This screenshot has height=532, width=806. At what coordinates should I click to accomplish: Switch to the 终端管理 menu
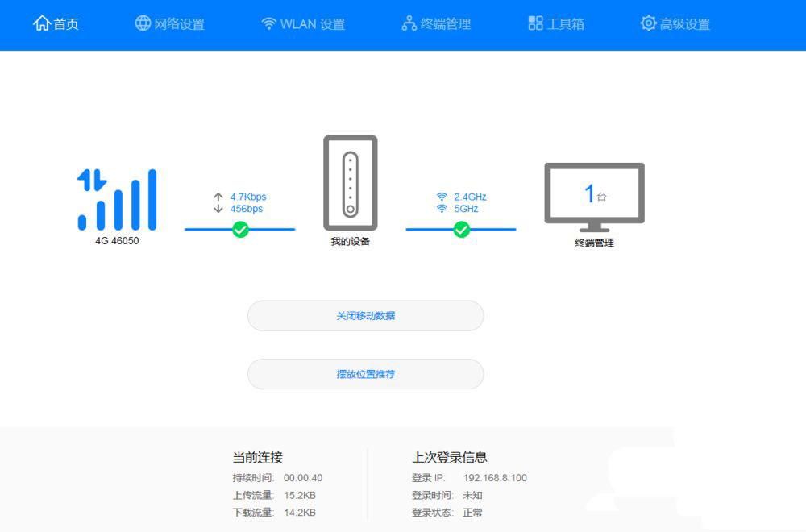(436, 23)
